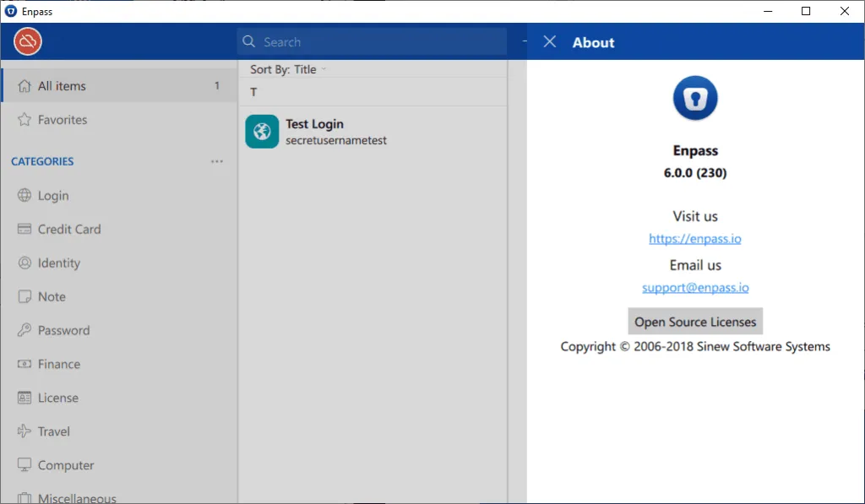
Task: Open the Finance category
Action: (119, 364)
